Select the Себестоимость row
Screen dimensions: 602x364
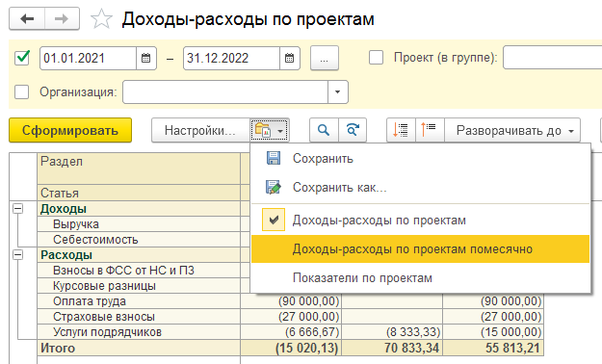(139, 240)
